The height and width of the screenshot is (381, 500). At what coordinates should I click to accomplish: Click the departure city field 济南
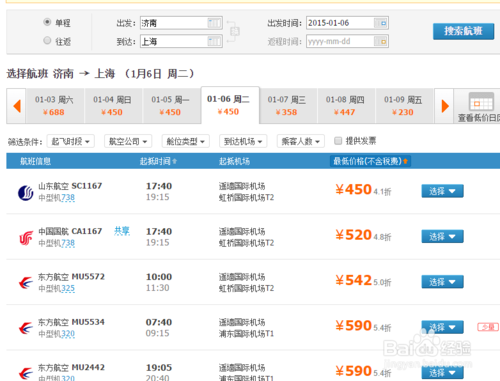181,23
